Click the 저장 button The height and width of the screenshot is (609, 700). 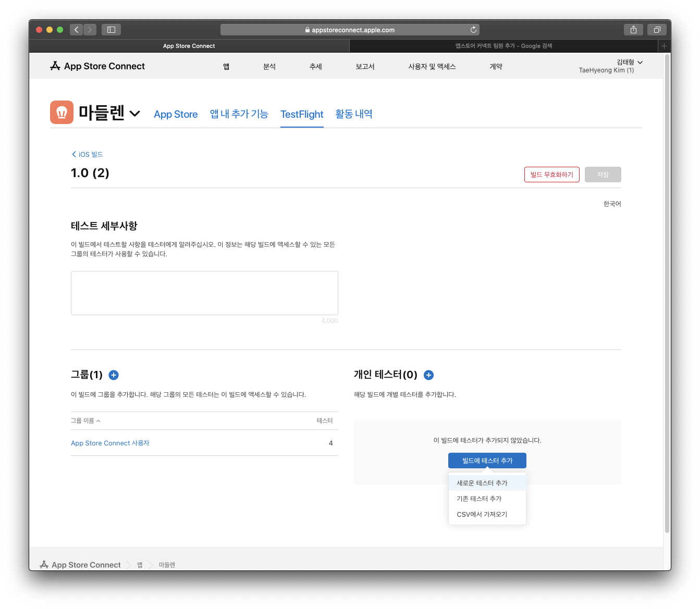(x=603, y=175)
